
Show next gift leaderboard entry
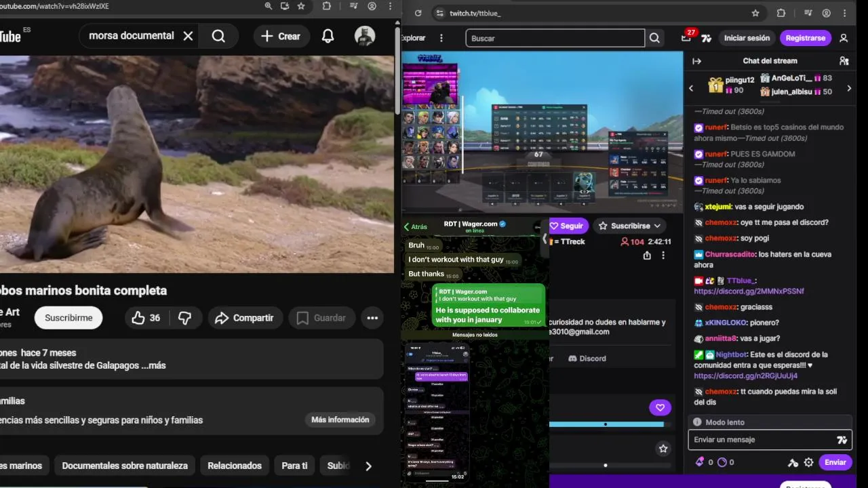[849, 88]
